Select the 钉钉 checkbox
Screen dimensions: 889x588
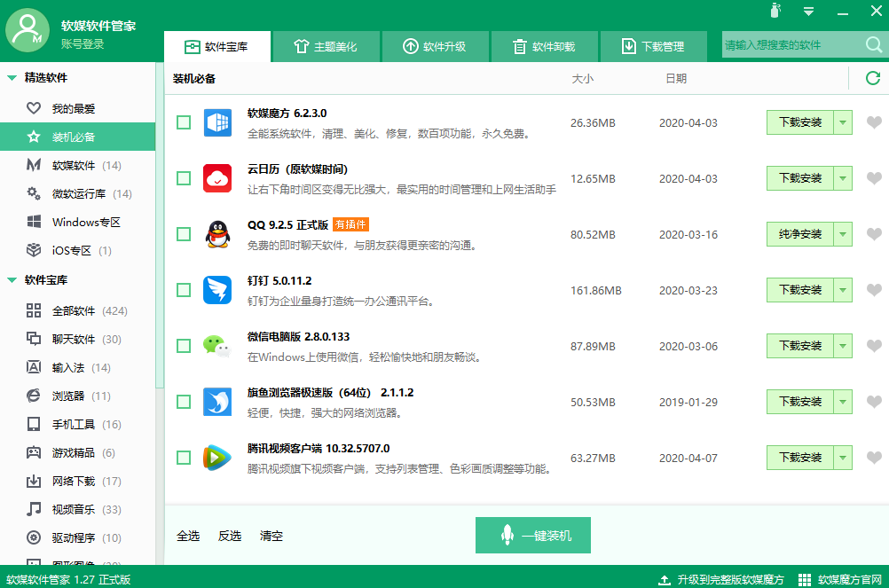(184, 290)
